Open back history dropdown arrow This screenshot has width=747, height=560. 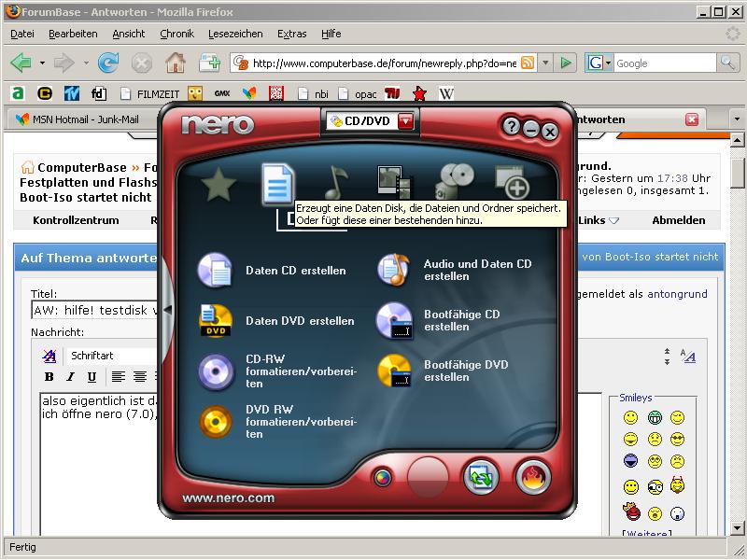42,63
